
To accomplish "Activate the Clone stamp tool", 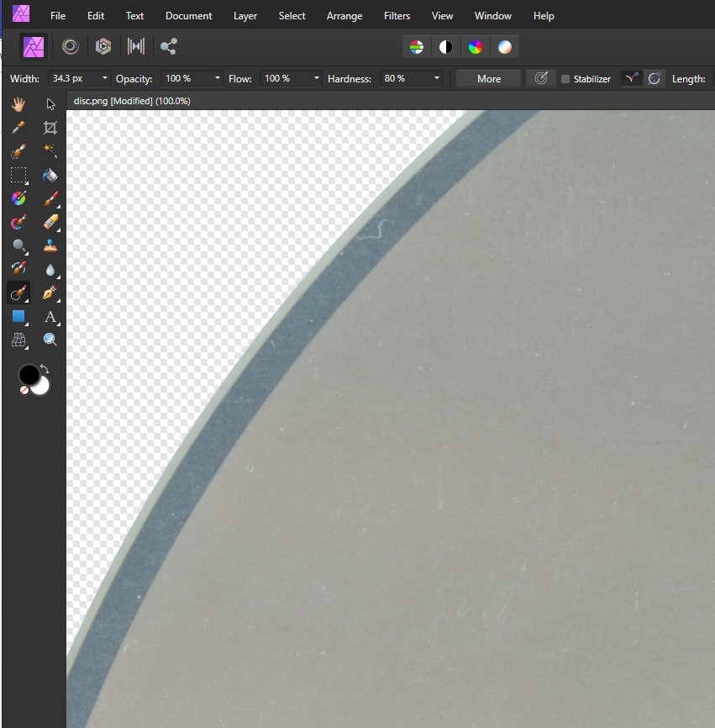I will pos(50,245).
